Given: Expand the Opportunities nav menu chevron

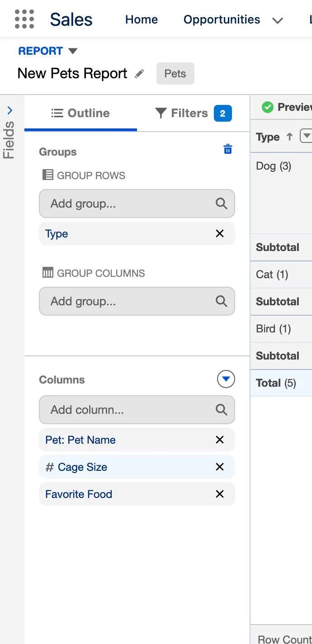Looking at the screenshot, I should pyautogui.click(x=278, y=20).
